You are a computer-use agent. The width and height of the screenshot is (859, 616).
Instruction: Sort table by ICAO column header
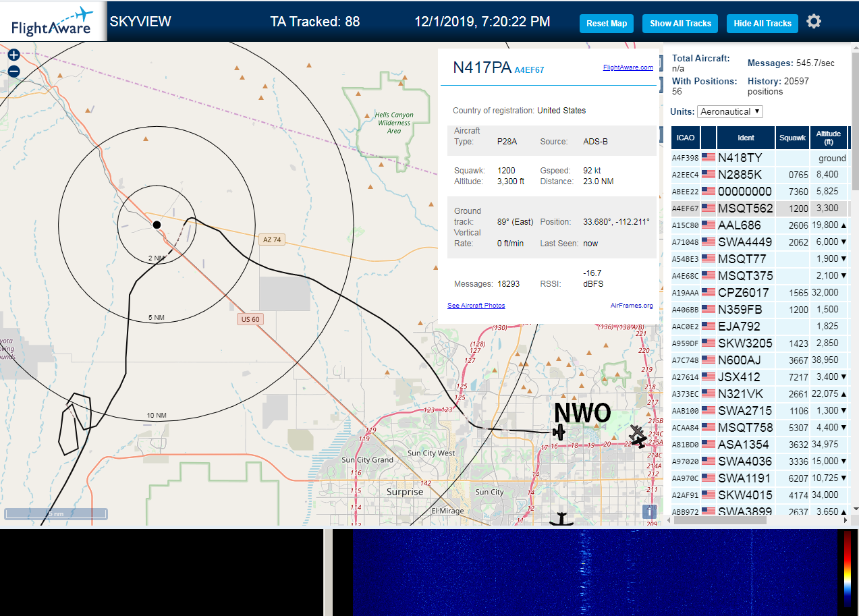point(686,138)
